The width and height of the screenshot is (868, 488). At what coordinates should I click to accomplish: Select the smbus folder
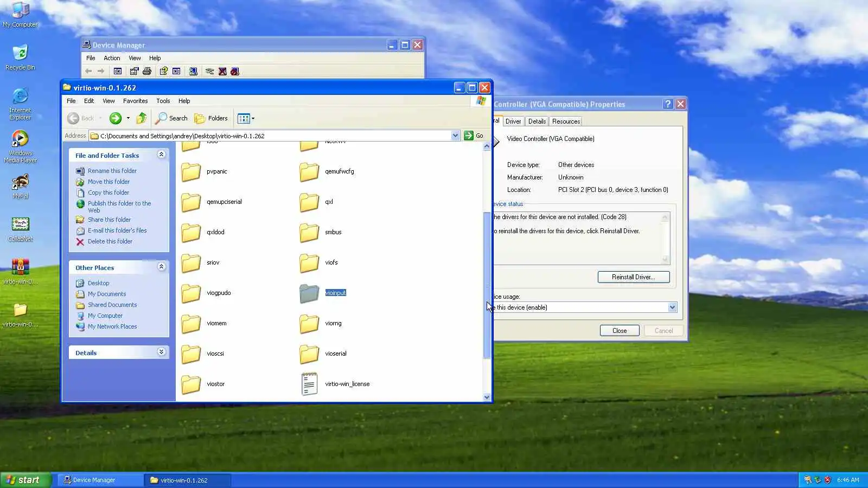click(321, 232)
